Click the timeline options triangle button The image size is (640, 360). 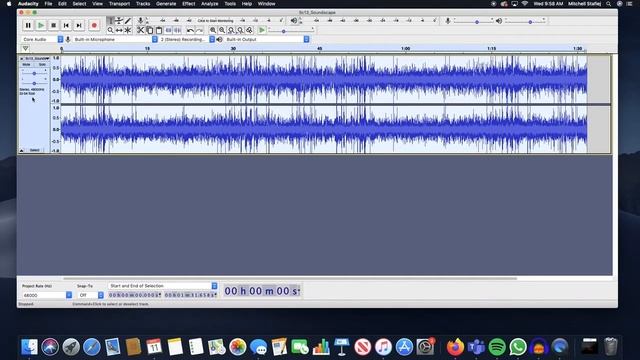coord(25,49)
